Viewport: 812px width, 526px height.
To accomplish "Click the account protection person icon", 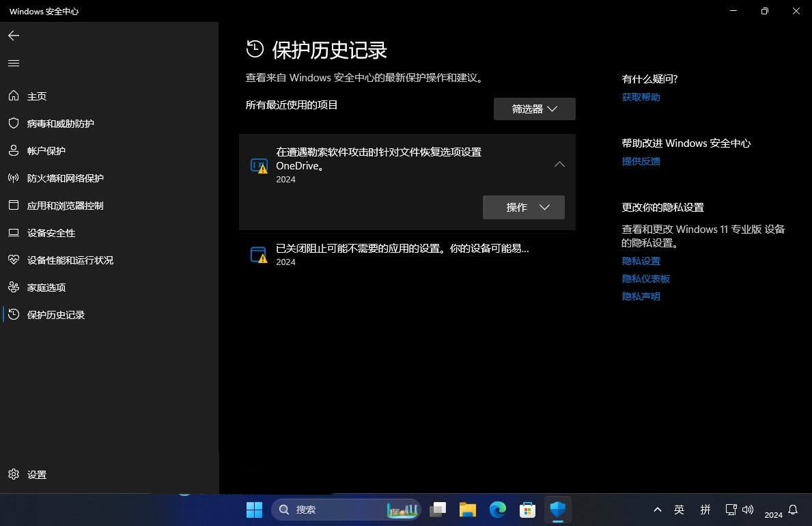I will point(14,151).
